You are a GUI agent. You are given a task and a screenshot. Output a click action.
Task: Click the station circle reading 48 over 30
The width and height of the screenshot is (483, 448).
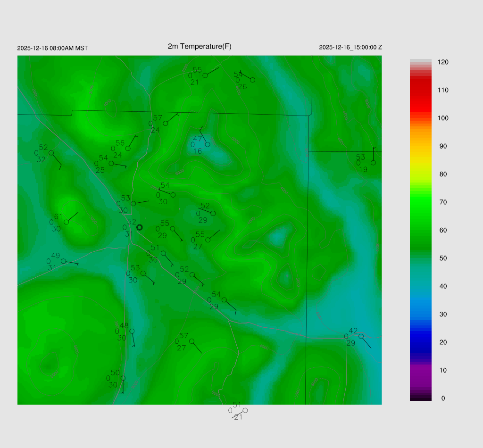(x=132, y=331)
